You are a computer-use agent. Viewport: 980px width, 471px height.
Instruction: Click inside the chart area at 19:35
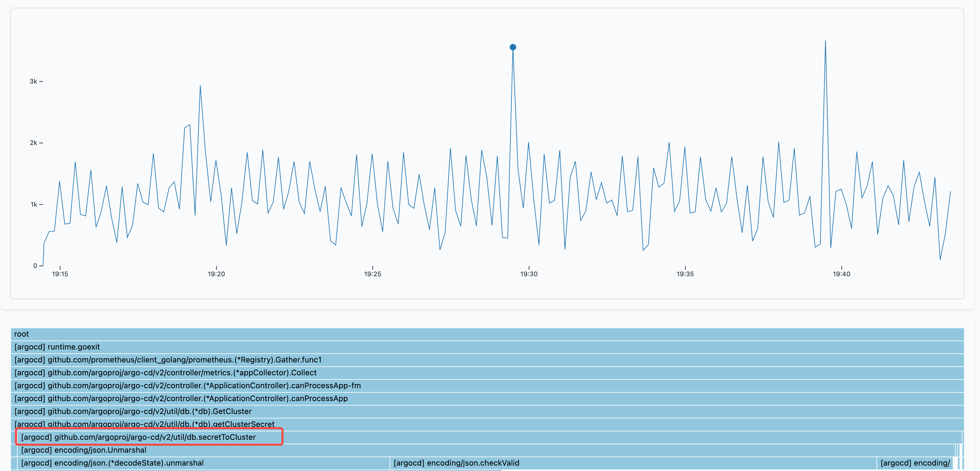(x=686, y=171)
